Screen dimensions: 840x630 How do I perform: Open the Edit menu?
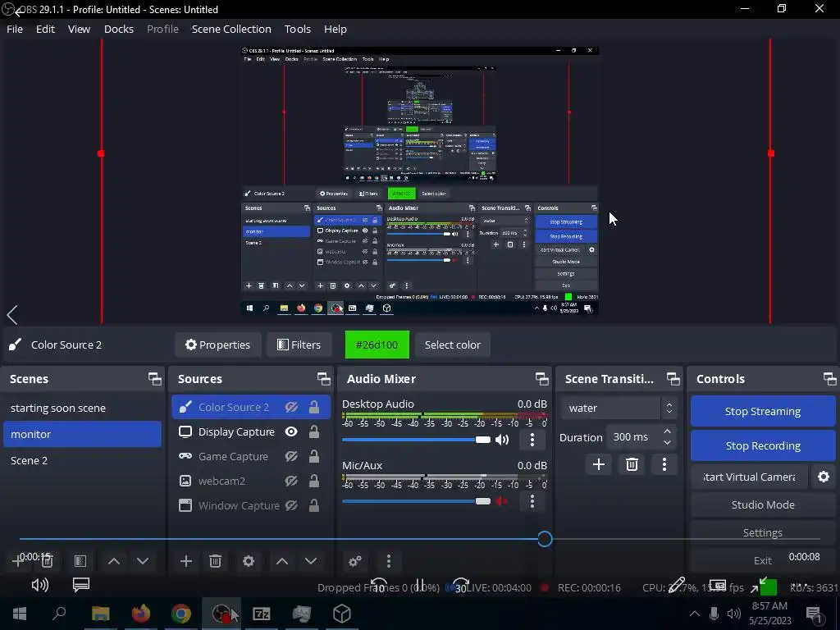(x=45, y=29)
